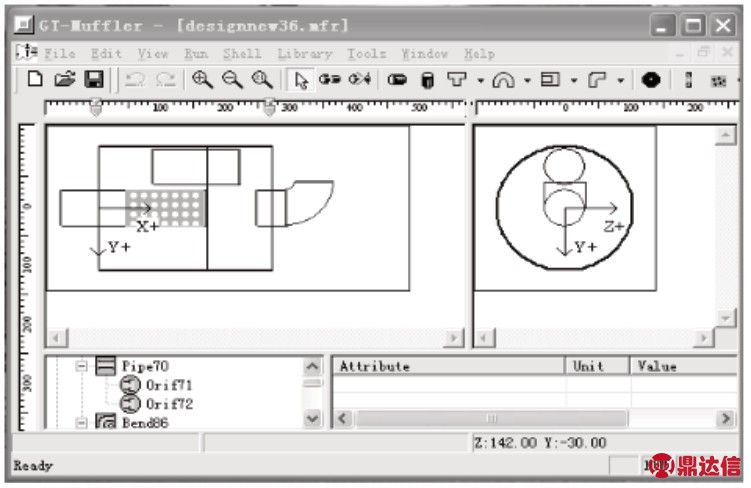Click the attribute table scroll right arrow
This screenshot has width=751, height=488.
(726, 419)
